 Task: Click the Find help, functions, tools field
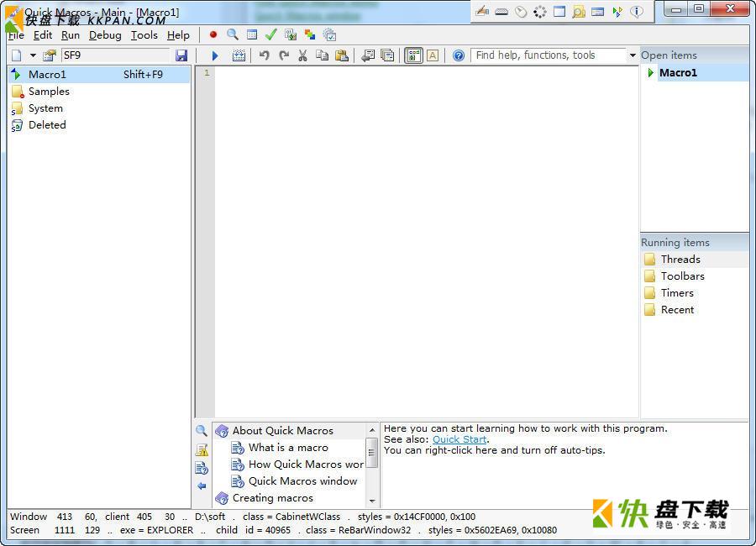point(549,55)
